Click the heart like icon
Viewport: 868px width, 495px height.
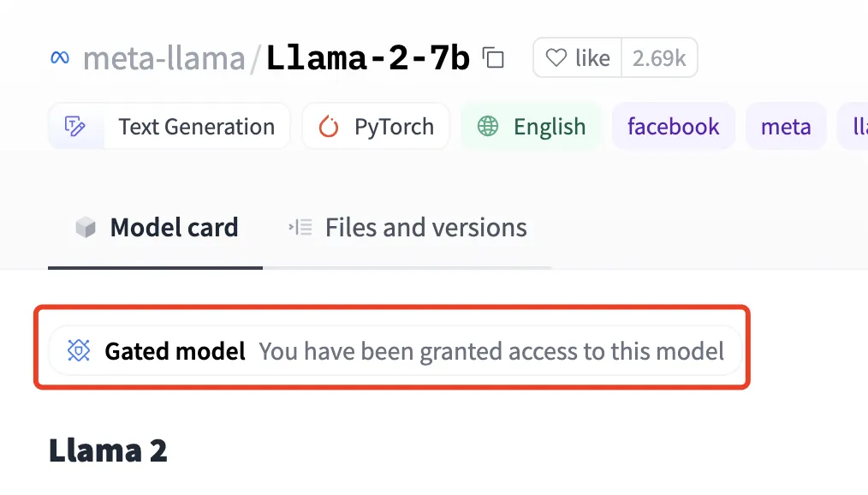coord(556,58)
